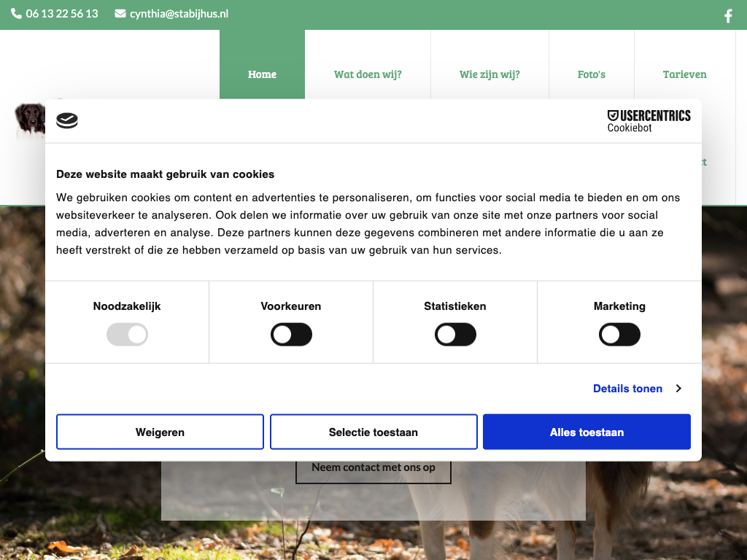
Task: Click the Selectie toestaan button
Action: [373, 432]
